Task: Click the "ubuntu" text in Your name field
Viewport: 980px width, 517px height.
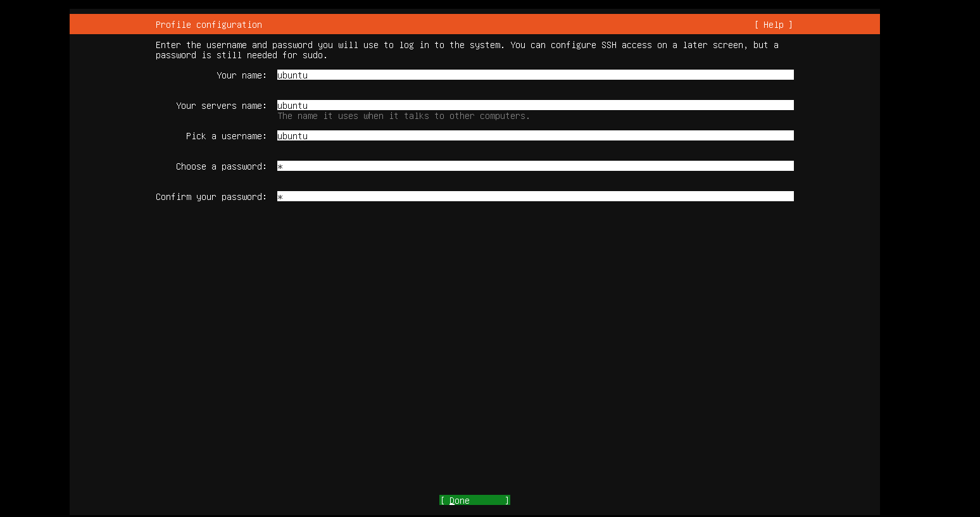Action: click(292, 75)
